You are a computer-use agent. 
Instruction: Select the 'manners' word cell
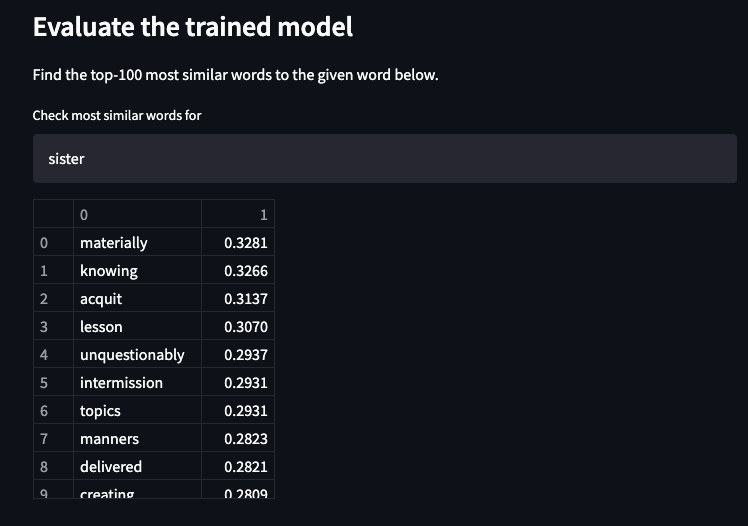point(137,438)
